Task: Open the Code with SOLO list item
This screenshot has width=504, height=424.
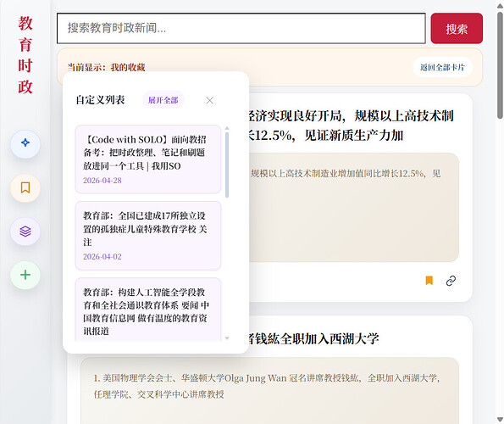Action: pos(148,159)
